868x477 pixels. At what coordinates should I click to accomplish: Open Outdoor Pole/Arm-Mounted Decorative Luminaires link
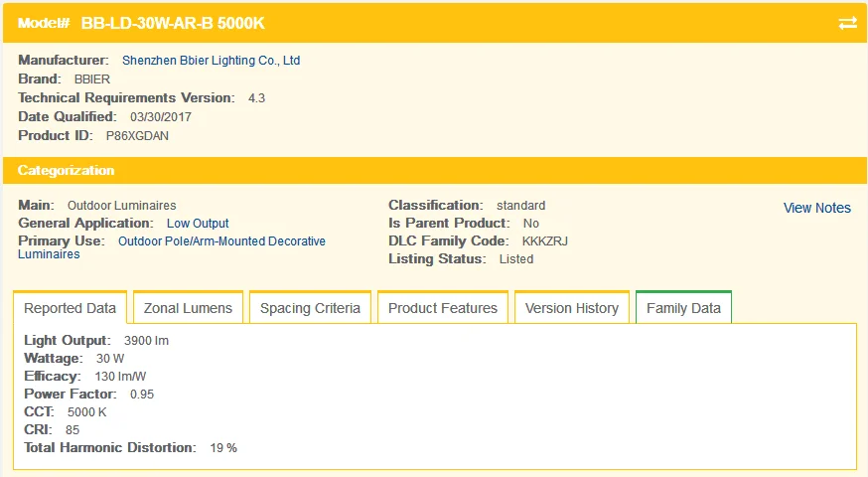pyautogui.click(x=221, y=241)
